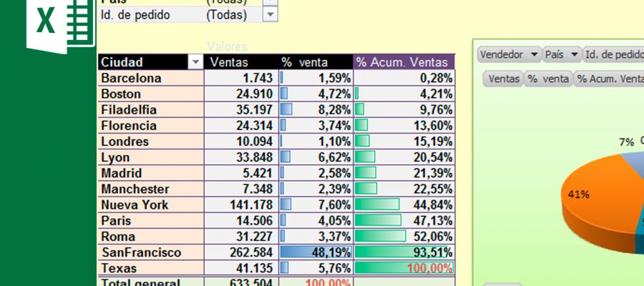This screenshot has width=644, height=286.
Task: Select the % venta column header cell
Action: [x=316, y=62]
